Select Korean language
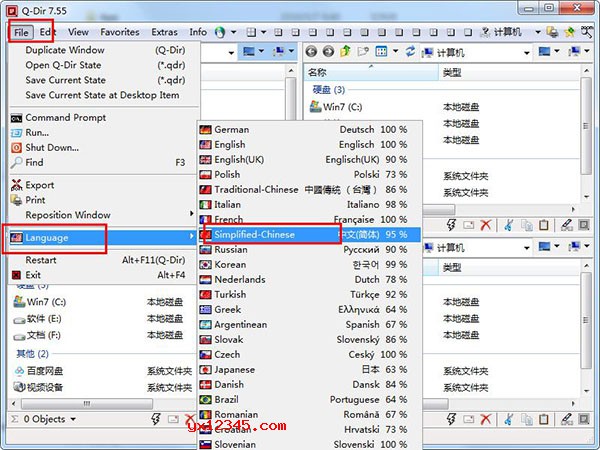Screen dimensions: 600x450 [309, 264]
